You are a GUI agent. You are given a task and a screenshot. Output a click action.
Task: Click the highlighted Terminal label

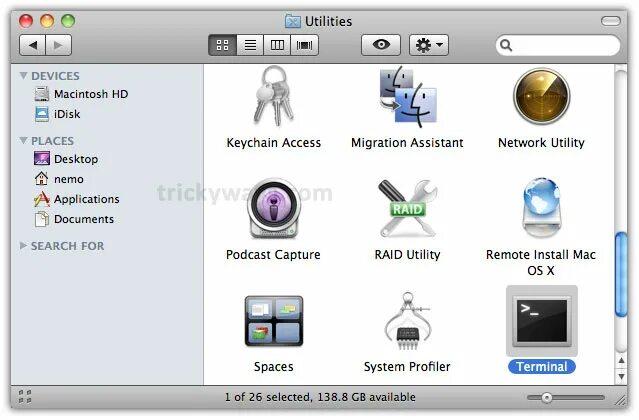pos(542,367)
